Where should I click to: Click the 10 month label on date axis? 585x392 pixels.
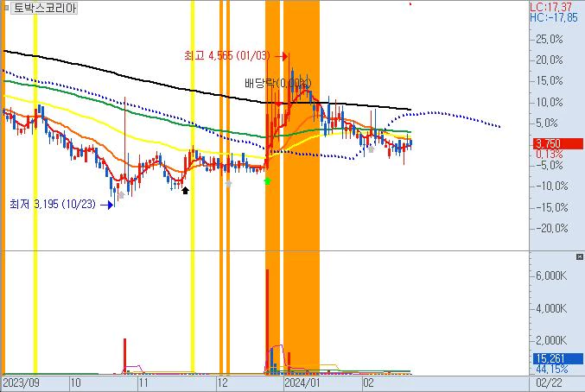[75, 383]
